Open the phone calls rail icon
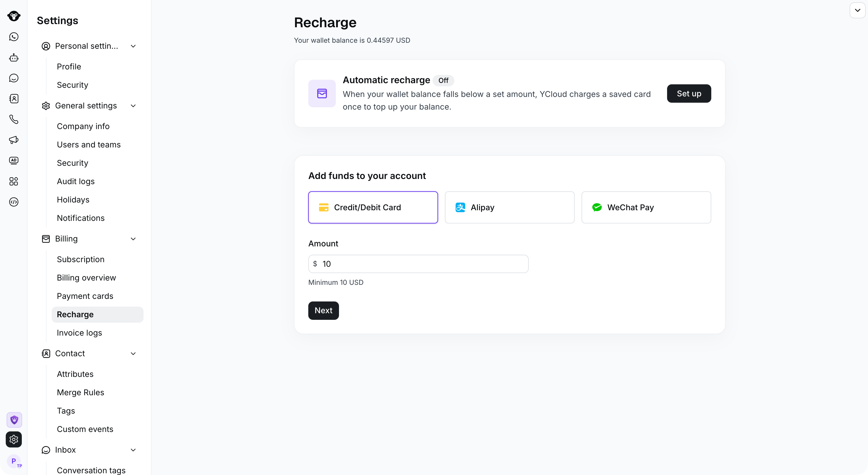The image size is (868, 475). [x=14, y=119]
